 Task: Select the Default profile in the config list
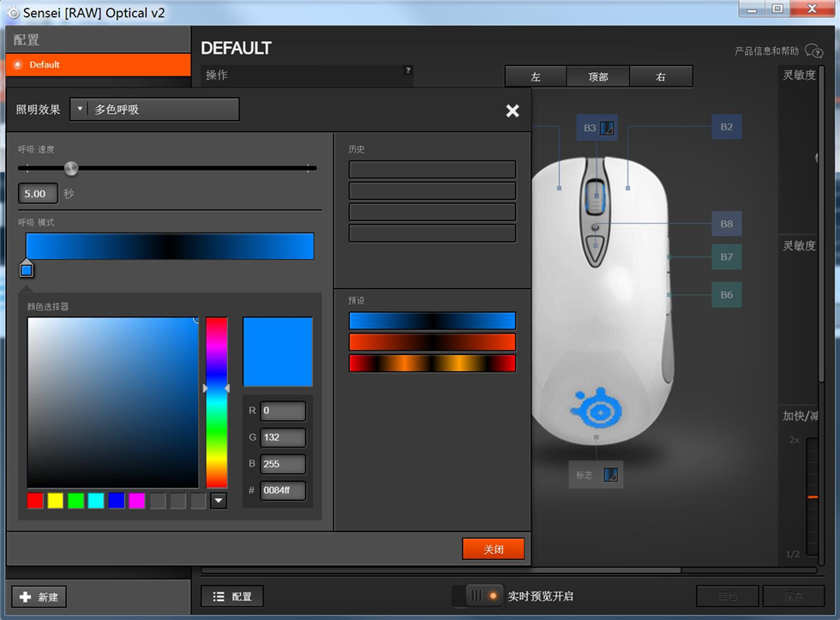click(x=99, y=65)
